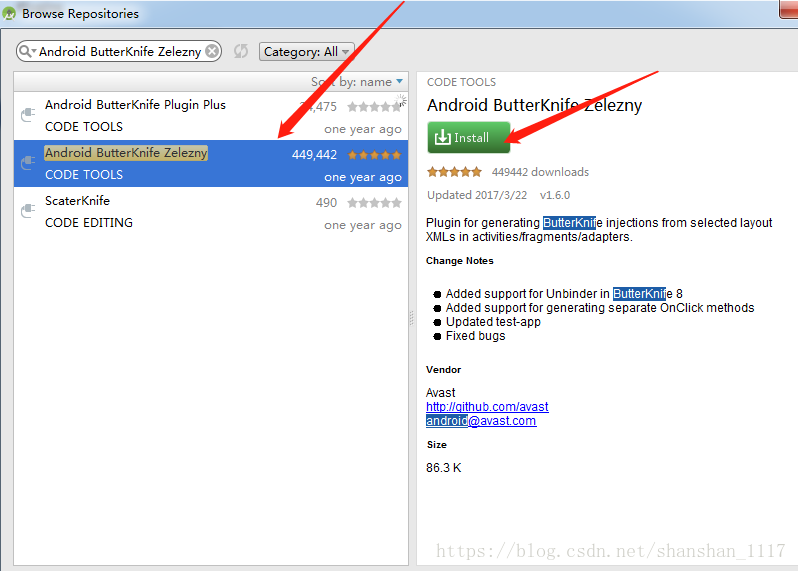This screenshot has height=571, width=798.
Task: Click the Change Notes heading
Action: (460, 261)
